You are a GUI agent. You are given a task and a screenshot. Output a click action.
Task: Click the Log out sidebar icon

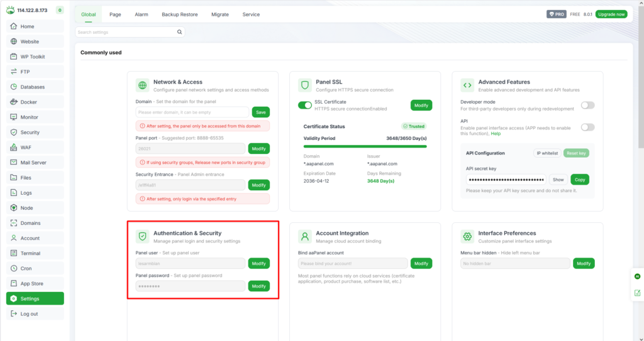tap(14, 314)
